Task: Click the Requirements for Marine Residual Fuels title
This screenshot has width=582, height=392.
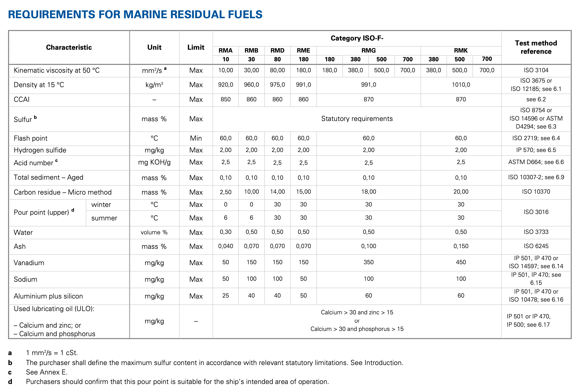Action: 135,14
